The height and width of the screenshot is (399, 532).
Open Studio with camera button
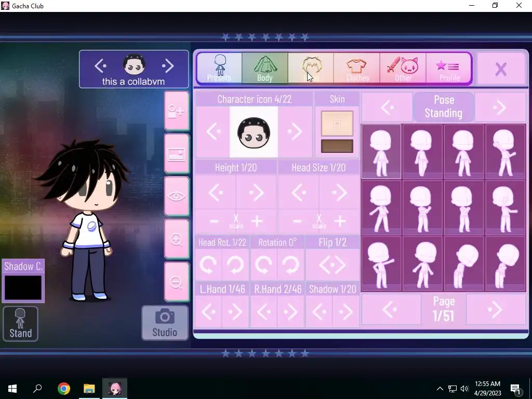click(165, 323)
